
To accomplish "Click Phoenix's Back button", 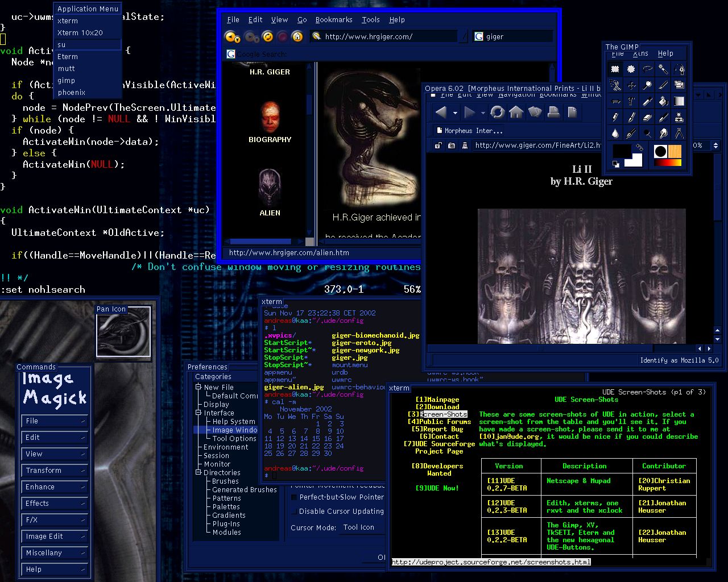I will coord(232,36).
